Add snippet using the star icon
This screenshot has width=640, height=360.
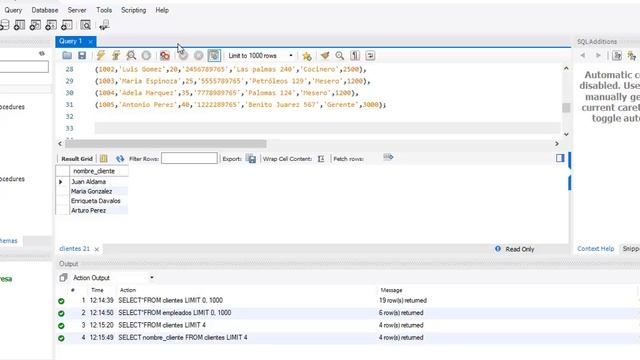coord(307,56)
